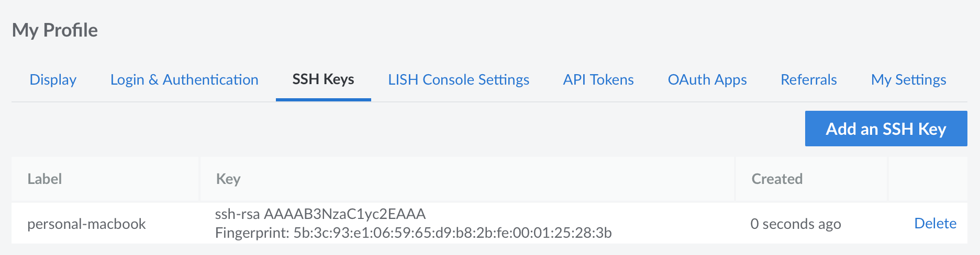Click the My Profile page heading
The width and height of the screenshot is (980, 255).
pos(55,30)
